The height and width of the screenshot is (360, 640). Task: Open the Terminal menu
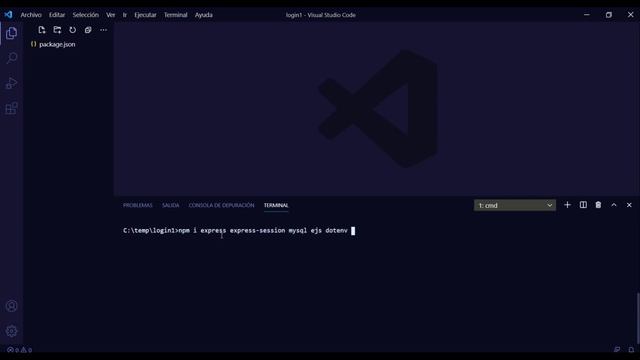click(x=176, y=15)
